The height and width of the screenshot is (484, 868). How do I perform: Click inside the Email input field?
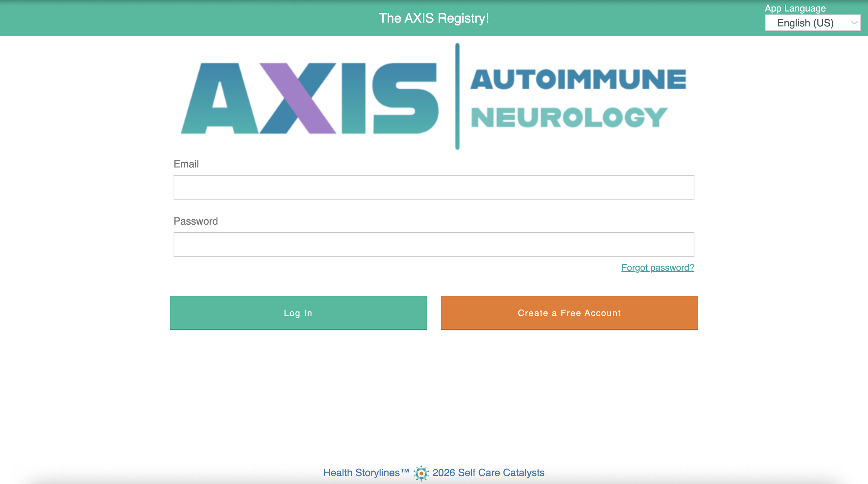434,187
